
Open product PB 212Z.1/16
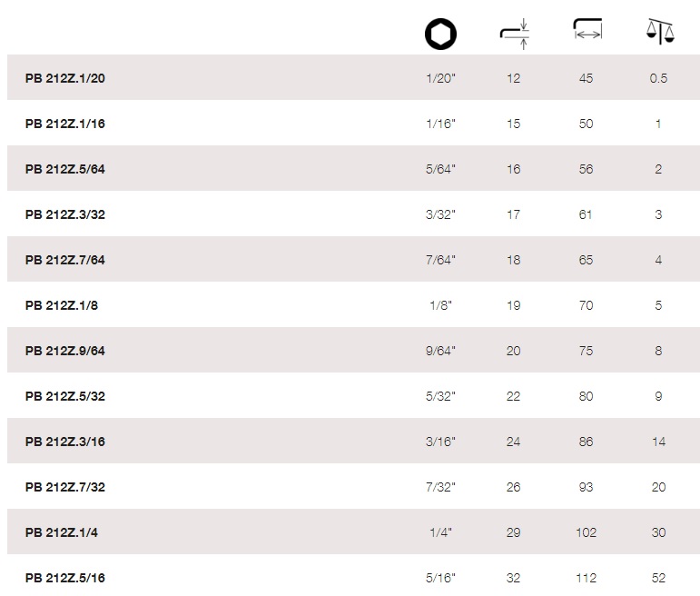point(65,124)
